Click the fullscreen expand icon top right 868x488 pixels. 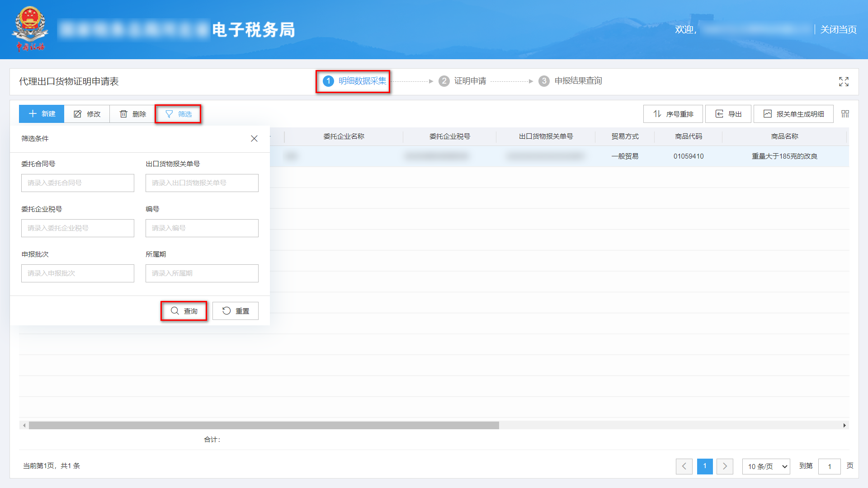pos(844,81)
